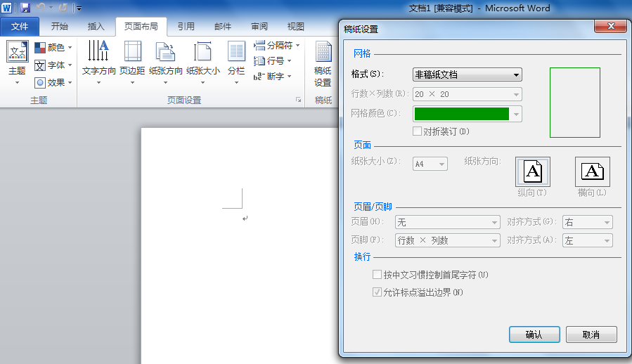Click the 页边距 margins icon
632x364 pixels.
[132, 51]
